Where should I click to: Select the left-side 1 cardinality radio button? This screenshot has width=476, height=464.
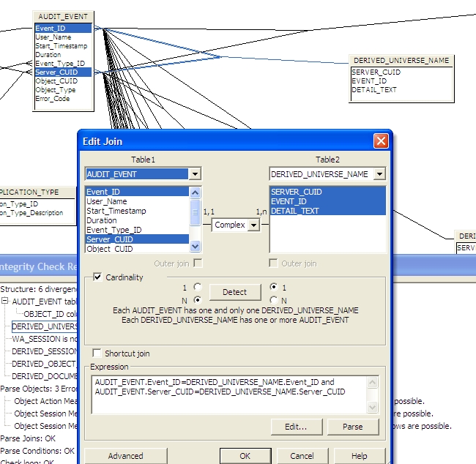point(196,287)
